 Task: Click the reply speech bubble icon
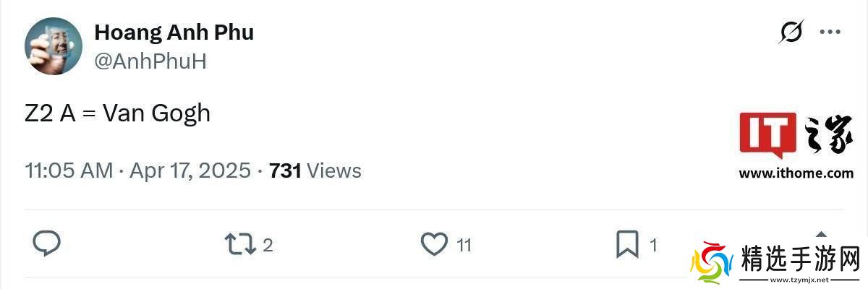point(47,244)
